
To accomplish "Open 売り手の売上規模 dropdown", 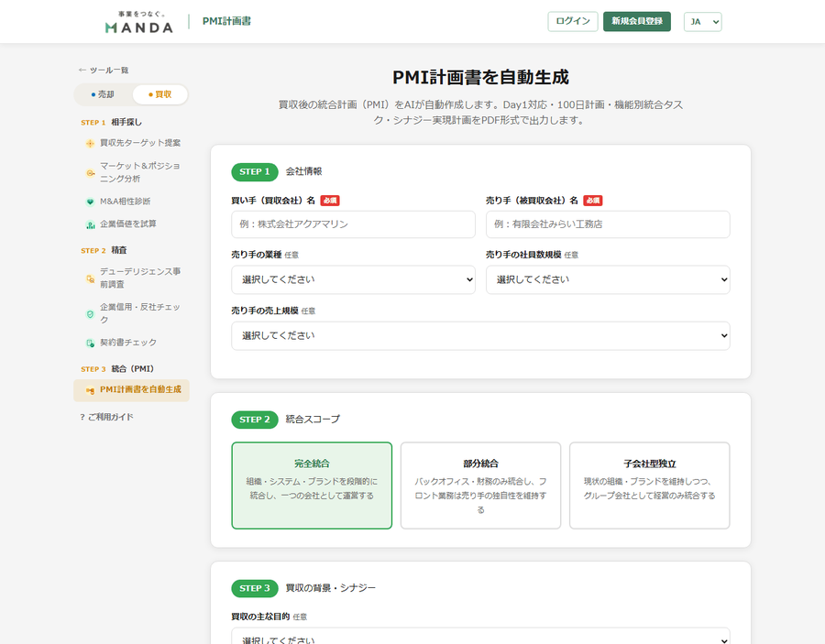I will click(480, 336).
